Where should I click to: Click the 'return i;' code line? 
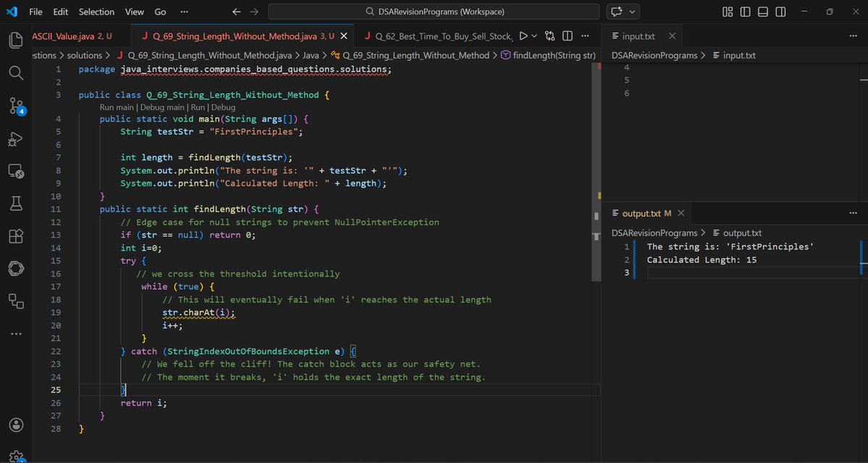[x=143, y=403]
